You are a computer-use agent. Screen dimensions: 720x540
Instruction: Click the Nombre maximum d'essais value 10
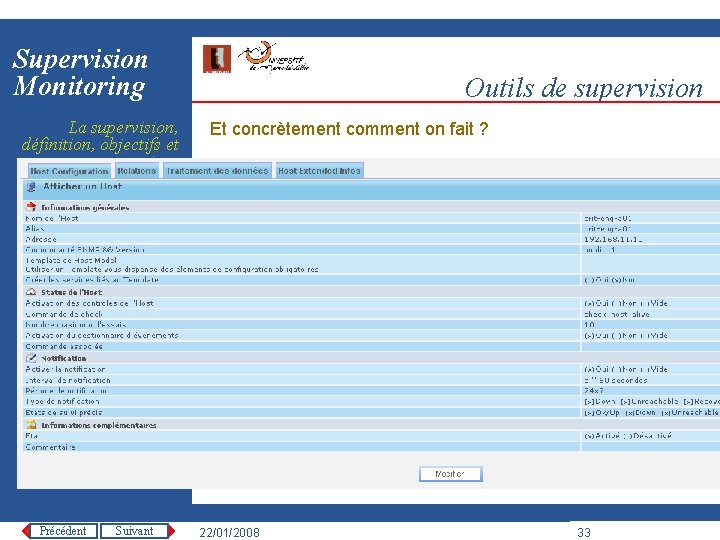(589, 325)
